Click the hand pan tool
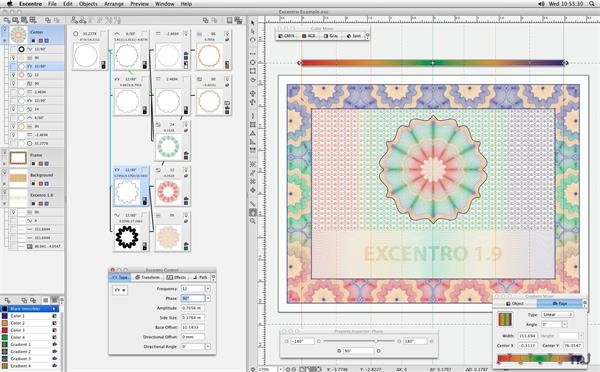The width and height of the screenshot is (600, 372). [x=253, y=212]
